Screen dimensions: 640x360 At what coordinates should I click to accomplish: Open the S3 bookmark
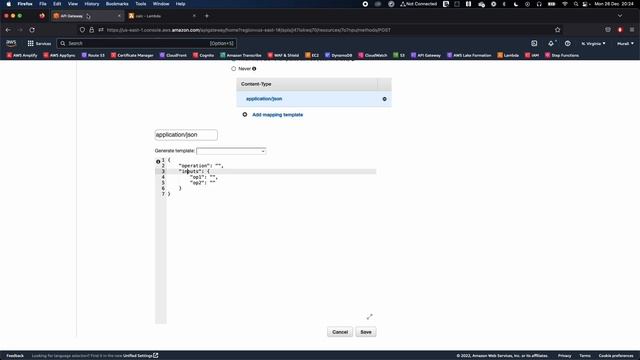399,55
